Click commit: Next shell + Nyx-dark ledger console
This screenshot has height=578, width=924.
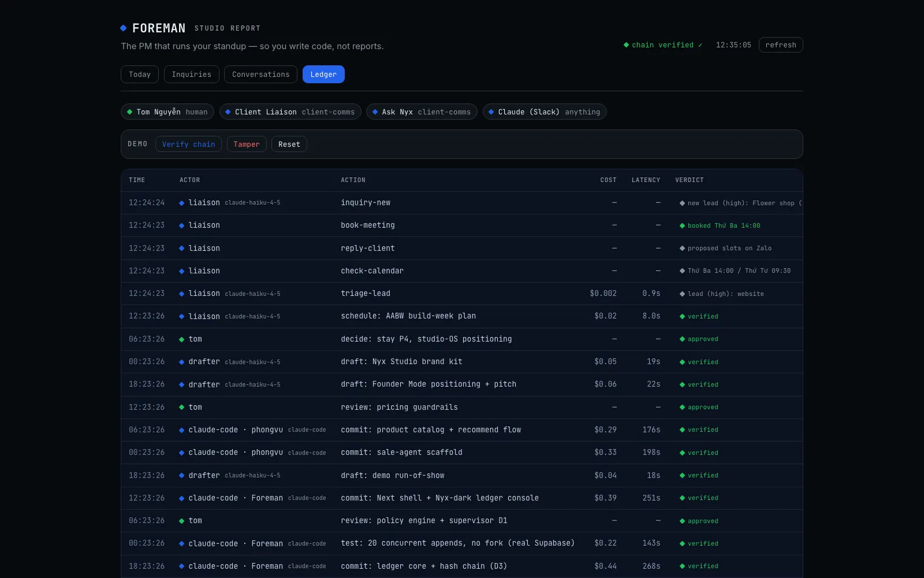click(x=439, y=498)
